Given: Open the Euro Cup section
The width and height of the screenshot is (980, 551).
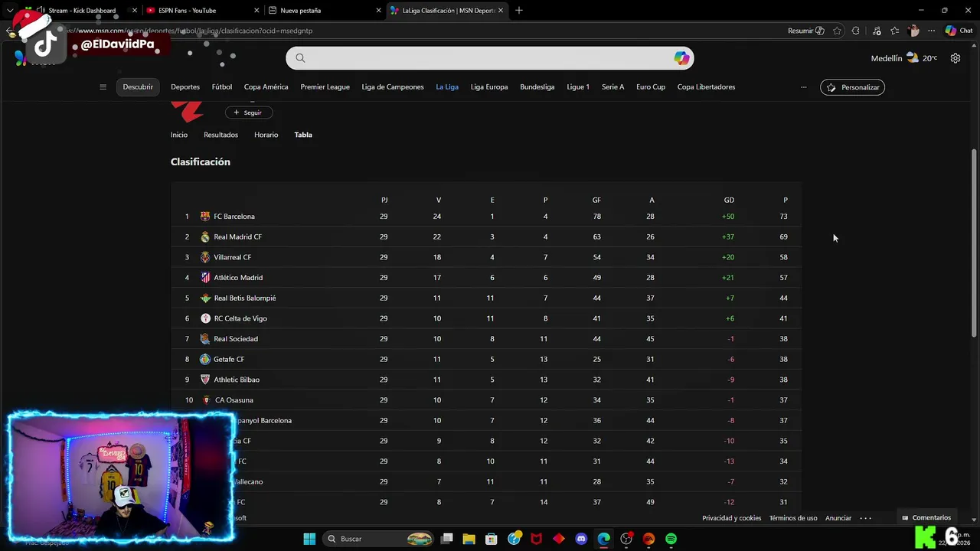Looking at the screenshot, I should click(x=651, y=87).
